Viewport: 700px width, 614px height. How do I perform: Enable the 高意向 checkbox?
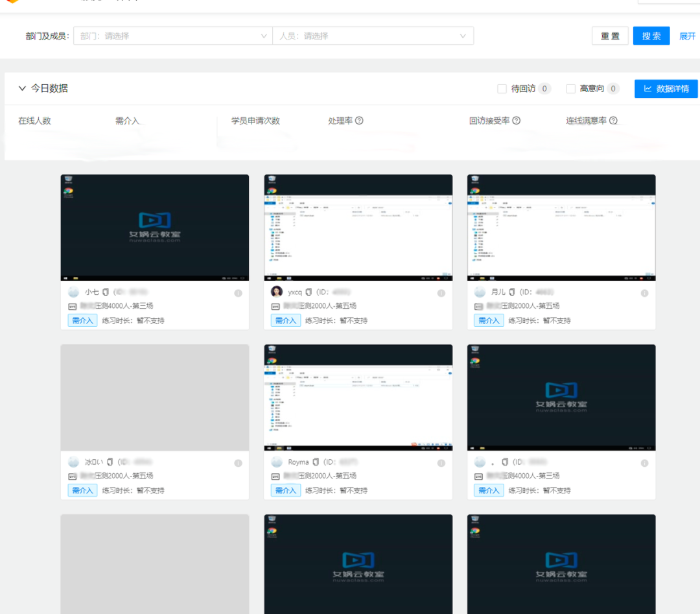(570, 89)
